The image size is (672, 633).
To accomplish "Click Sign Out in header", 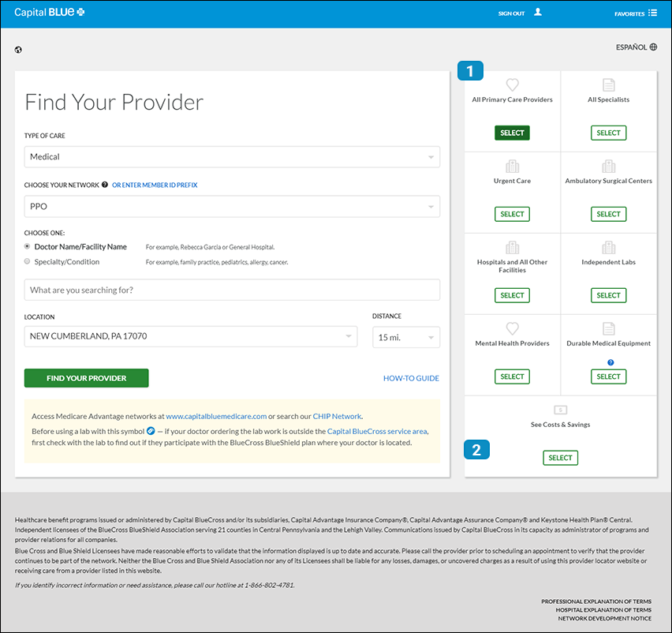I will [511, 13].
